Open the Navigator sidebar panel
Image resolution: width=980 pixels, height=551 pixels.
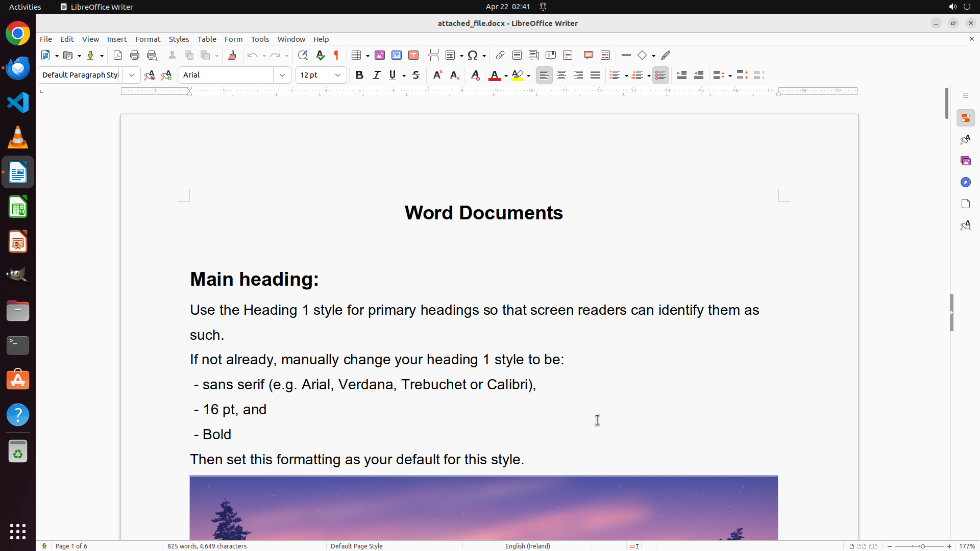pos(965,182)
